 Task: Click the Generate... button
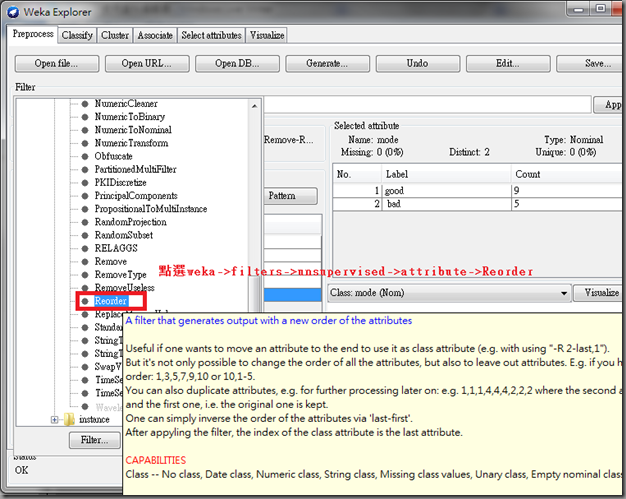327,63
